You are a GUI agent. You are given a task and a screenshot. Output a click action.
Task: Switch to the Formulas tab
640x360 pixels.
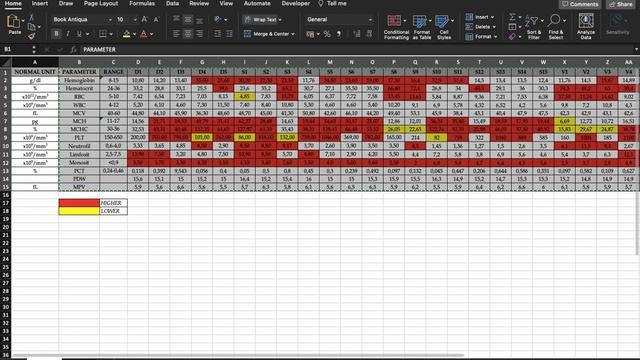[142, 4]
